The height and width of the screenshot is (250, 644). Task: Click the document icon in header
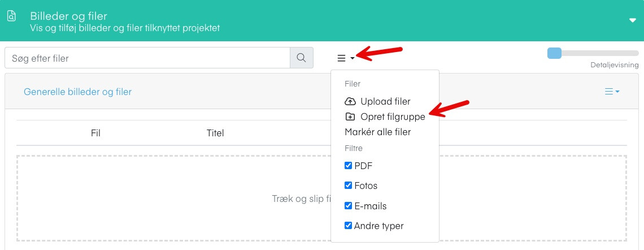click(x=12, y=16)
